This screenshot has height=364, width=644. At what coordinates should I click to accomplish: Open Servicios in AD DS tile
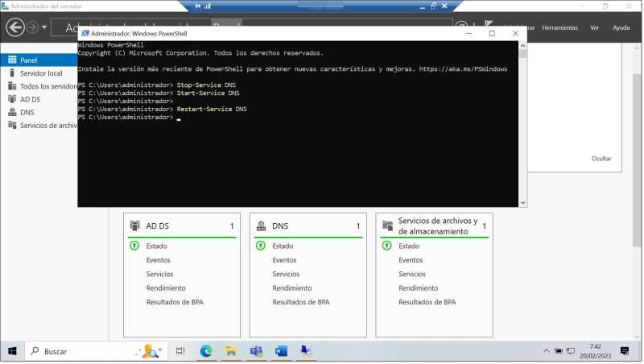click(159, 274)
